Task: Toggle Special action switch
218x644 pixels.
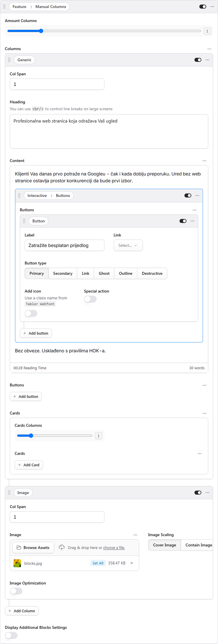Action: pyautogui.click(x=90, y=299)
